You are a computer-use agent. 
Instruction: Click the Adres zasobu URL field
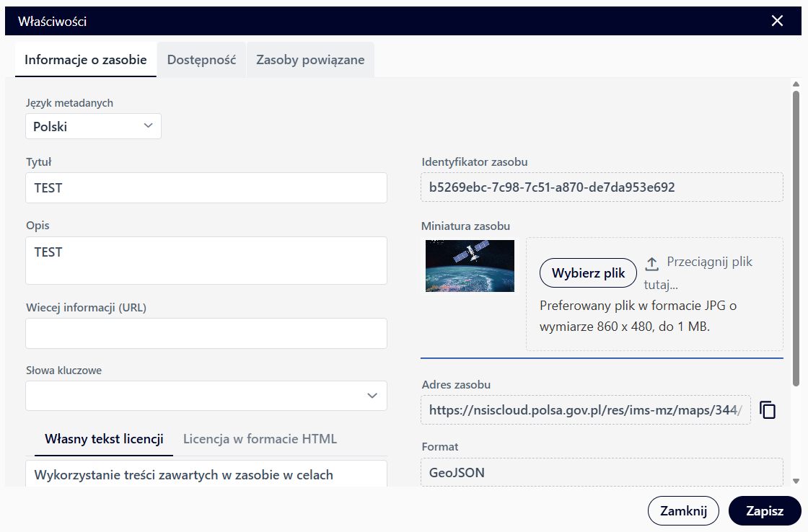585,410
